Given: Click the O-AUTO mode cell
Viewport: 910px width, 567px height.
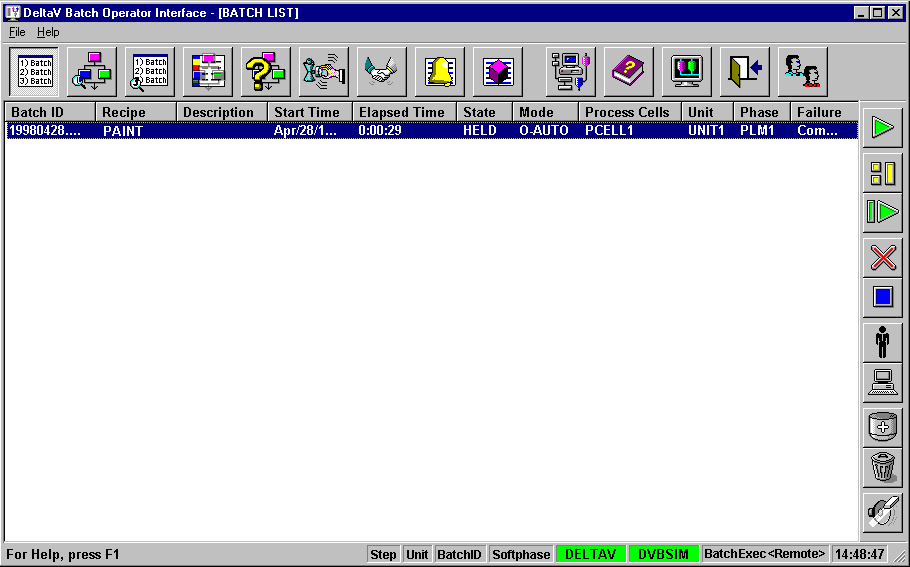Looking at the screenshot, I should 544,131.
